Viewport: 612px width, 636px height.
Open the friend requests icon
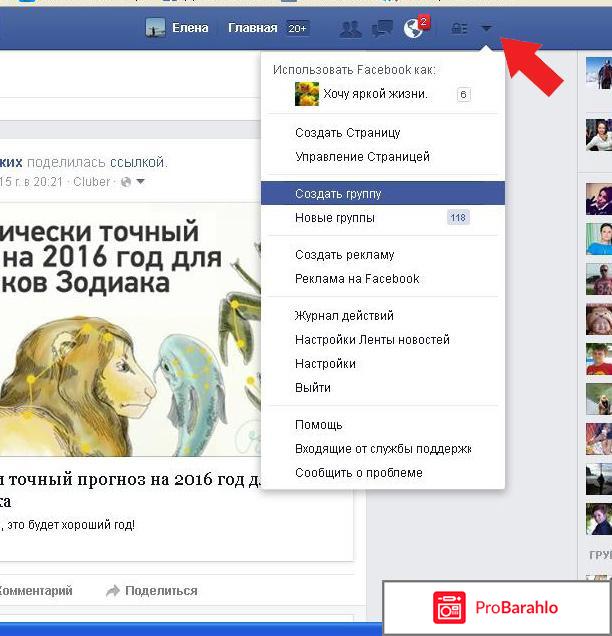[350, 28]
